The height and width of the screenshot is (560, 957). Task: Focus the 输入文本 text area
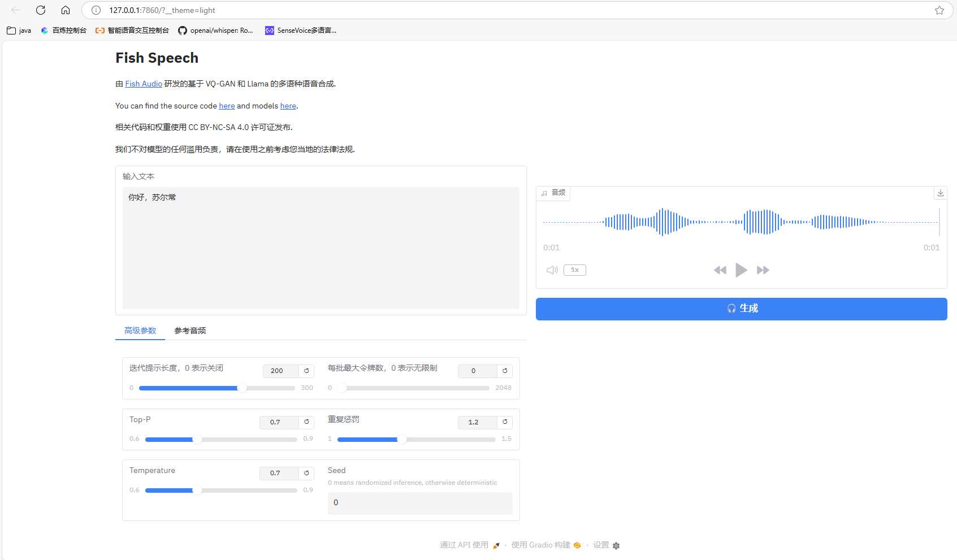(321, 248)
